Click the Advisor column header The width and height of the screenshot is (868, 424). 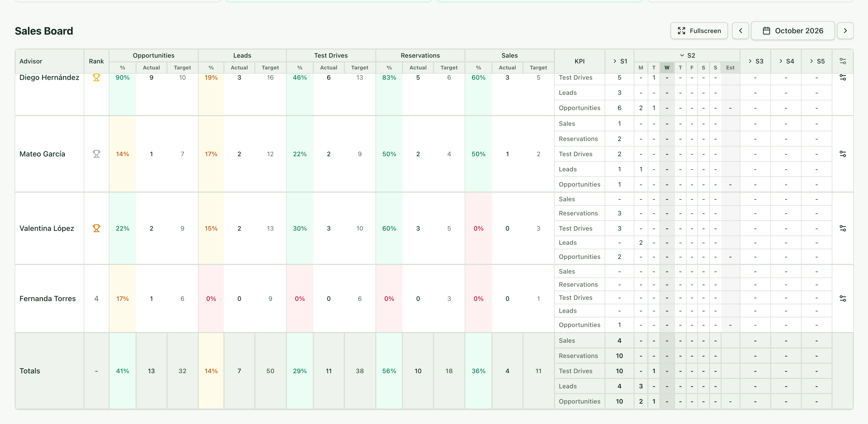pyautogui.click(x=50, y=61)
